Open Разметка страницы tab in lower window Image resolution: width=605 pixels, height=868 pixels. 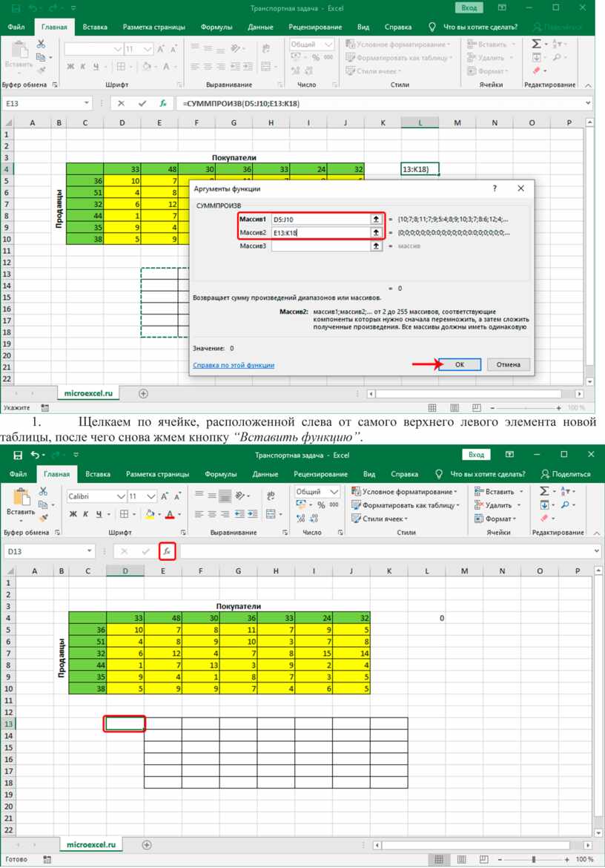[158, 474]
